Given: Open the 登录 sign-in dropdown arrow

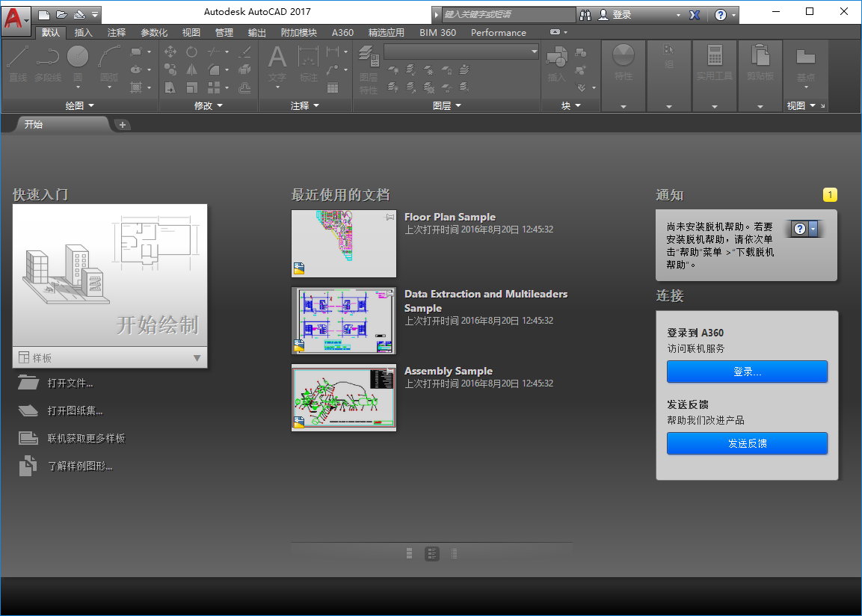Looking at the screenshot, I should [678, 16].
